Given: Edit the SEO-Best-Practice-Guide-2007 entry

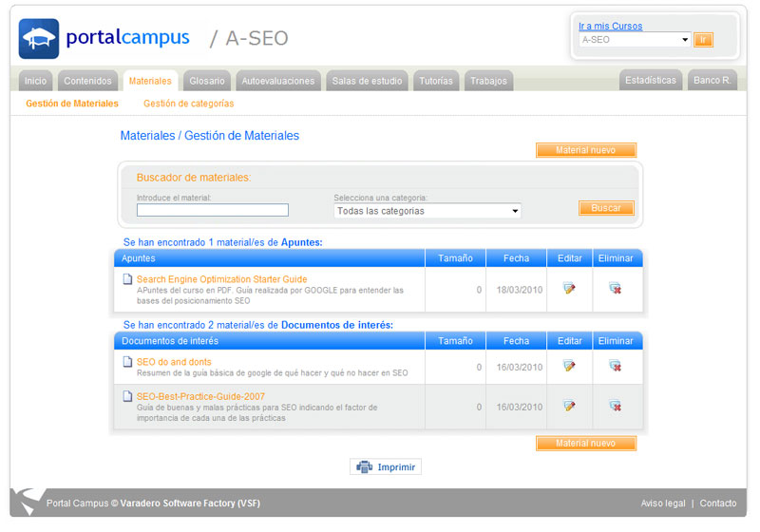Looking at the screenshot, I should click(x=569, y=407).
